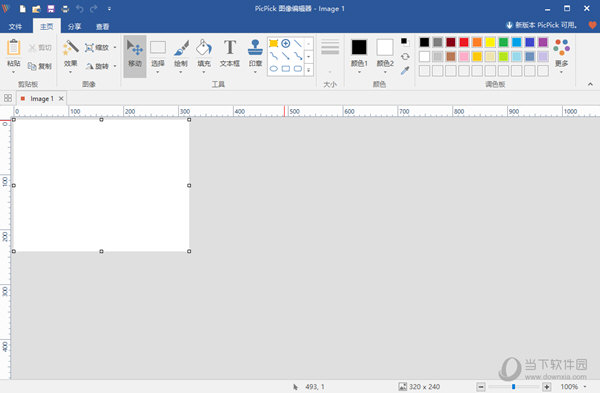Click the Print icon in quick toolbar
Viewport: 600px width, 393px height.
(x=65, y=8)
